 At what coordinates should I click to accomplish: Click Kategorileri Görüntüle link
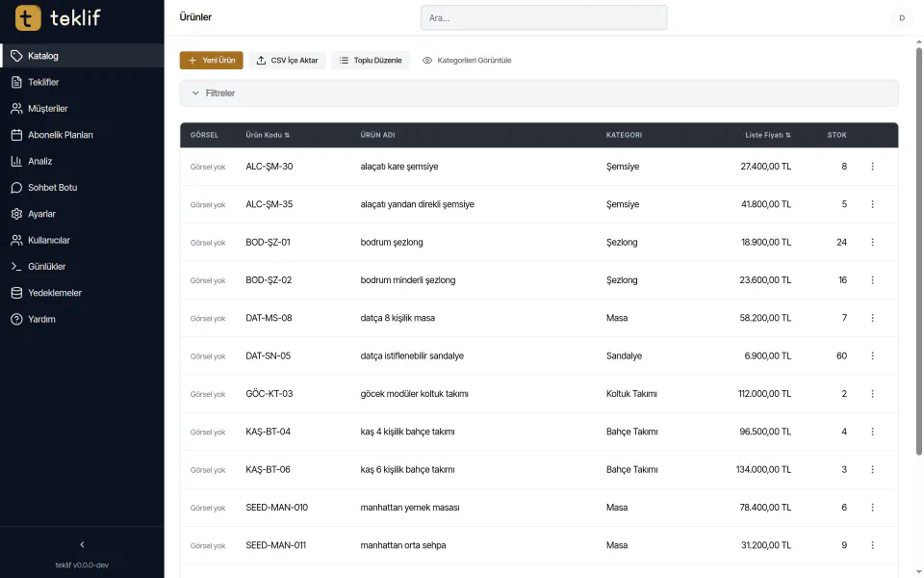(467, 60)
